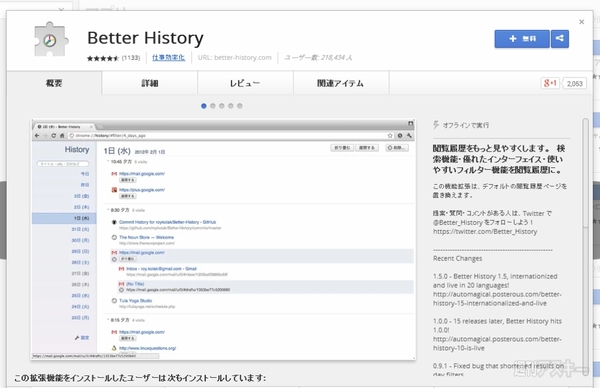Click the 1.5.0 changelog posterous URL
The image size is (600, 388).
point(497,299)
